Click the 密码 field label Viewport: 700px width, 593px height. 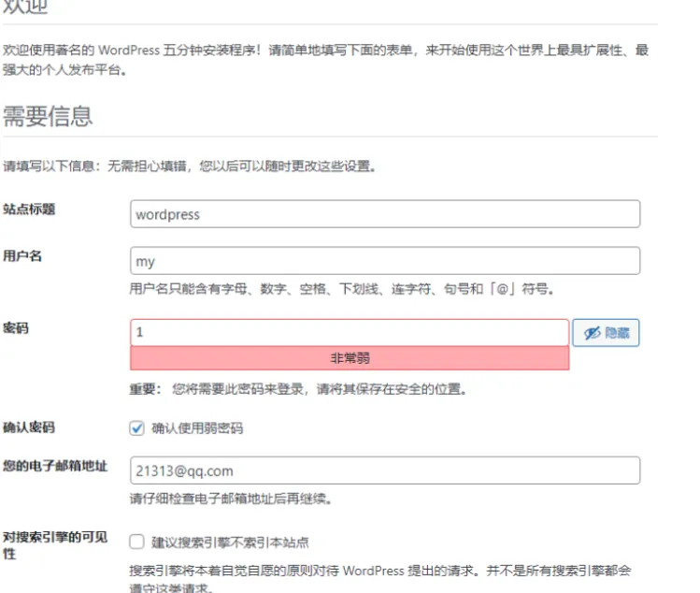click(16, 328)
